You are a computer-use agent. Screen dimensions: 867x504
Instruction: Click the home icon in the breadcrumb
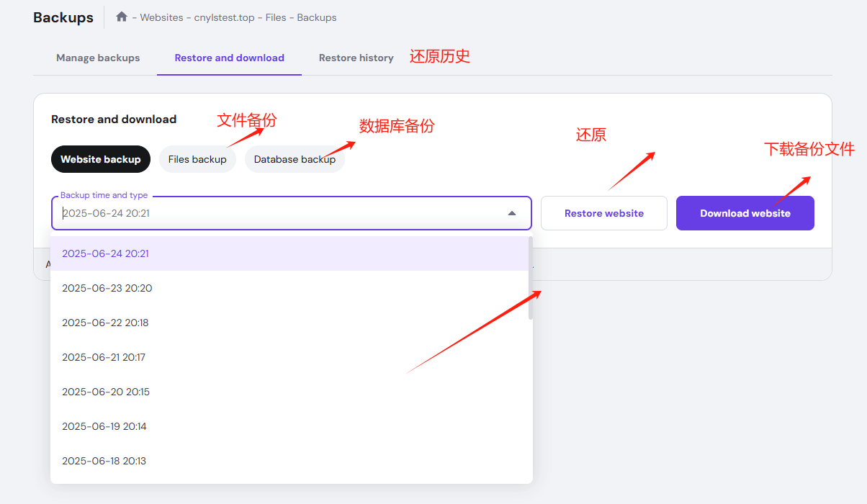click(x=122, y=17)
